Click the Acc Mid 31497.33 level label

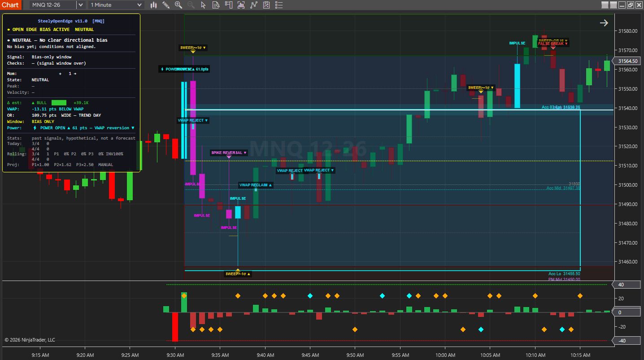pos(563,188)
